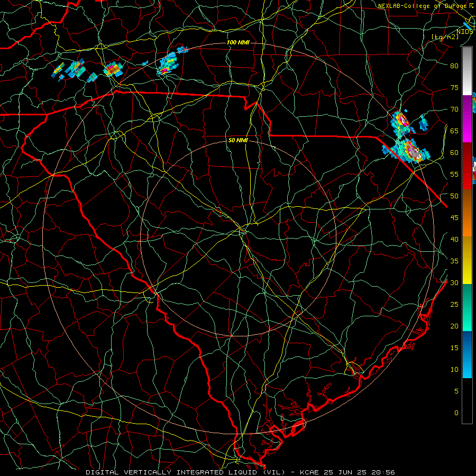Click the [kg/m2] units label
This screenshot has height=476, width=476.
click(x=445, y=36)
